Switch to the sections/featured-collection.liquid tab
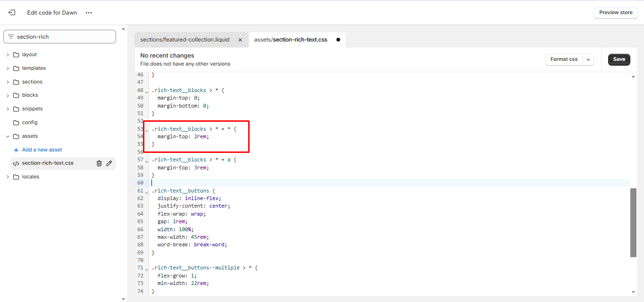Screen dimensions: 644x302 tap(185, 40)
